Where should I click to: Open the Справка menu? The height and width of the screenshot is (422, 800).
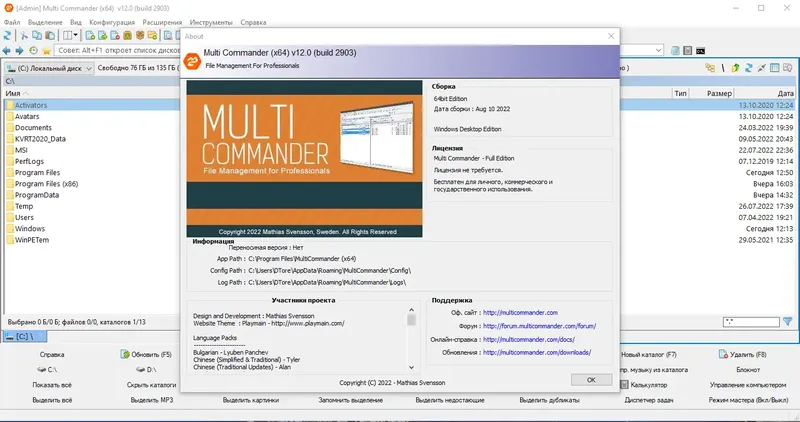pyautogui.click(x=253, y=22)
